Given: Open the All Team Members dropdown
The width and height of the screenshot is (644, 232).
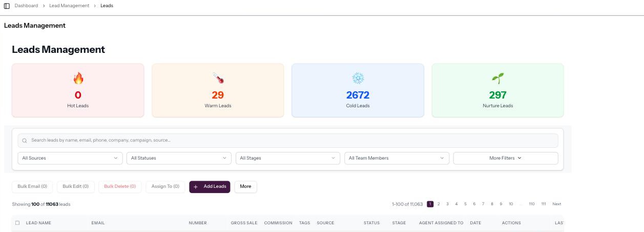Looking at the screenshot, I should (397, 158).
